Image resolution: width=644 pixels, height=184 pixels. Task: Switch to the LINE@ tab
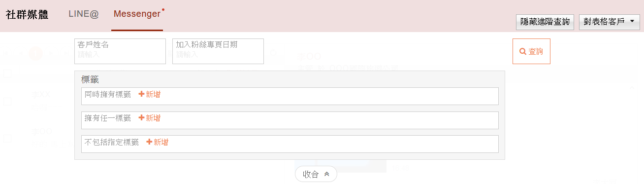84,14
